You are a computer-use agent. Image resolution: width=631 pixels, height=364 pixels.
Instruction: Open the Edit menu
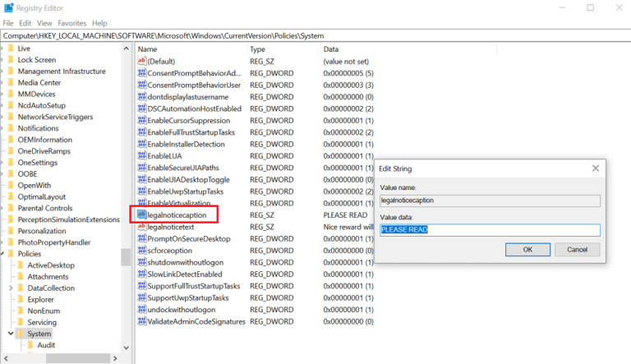click(x=25, y=23)
